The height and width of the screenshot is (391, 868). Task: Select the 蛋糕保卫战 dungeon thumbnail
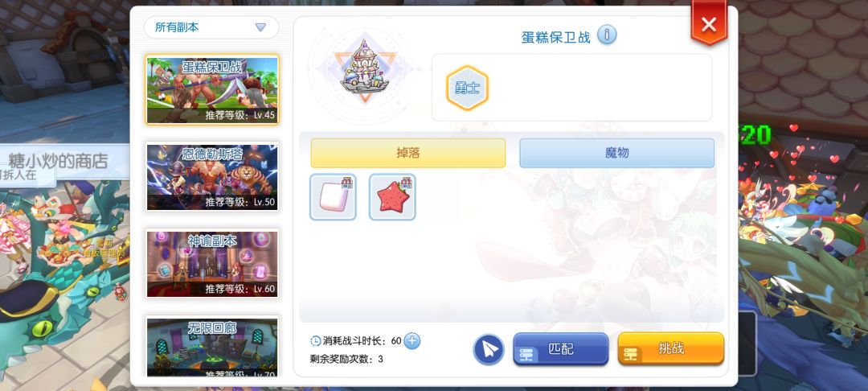tap(212, 90)
